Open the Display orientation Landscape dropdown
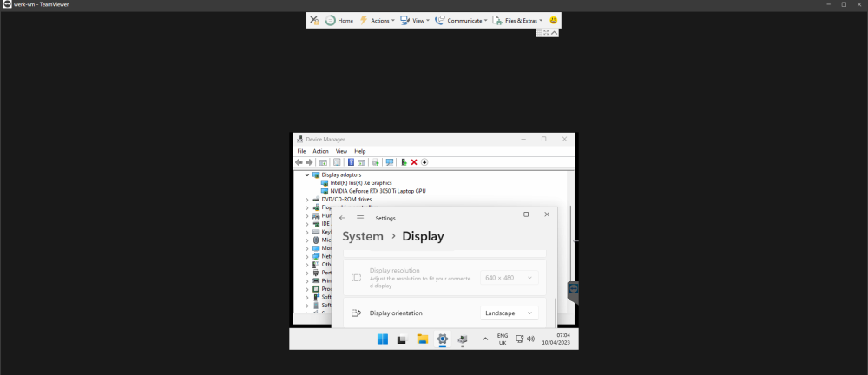The image size is (868, 375). click(509, 313)
